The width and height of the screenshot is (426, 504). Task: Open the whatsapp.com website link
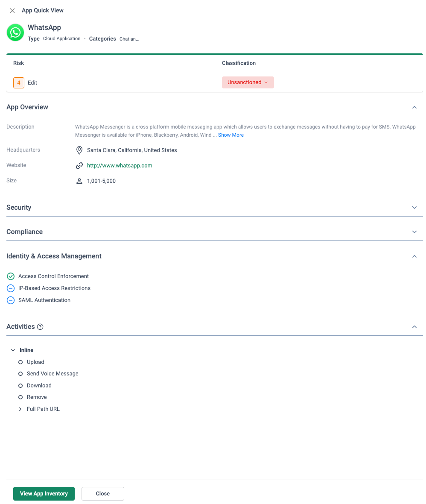point(120,166)
